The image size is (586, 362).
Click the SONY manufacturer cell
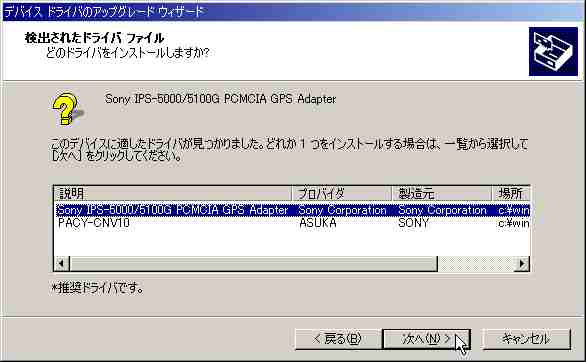coord(413,223)
